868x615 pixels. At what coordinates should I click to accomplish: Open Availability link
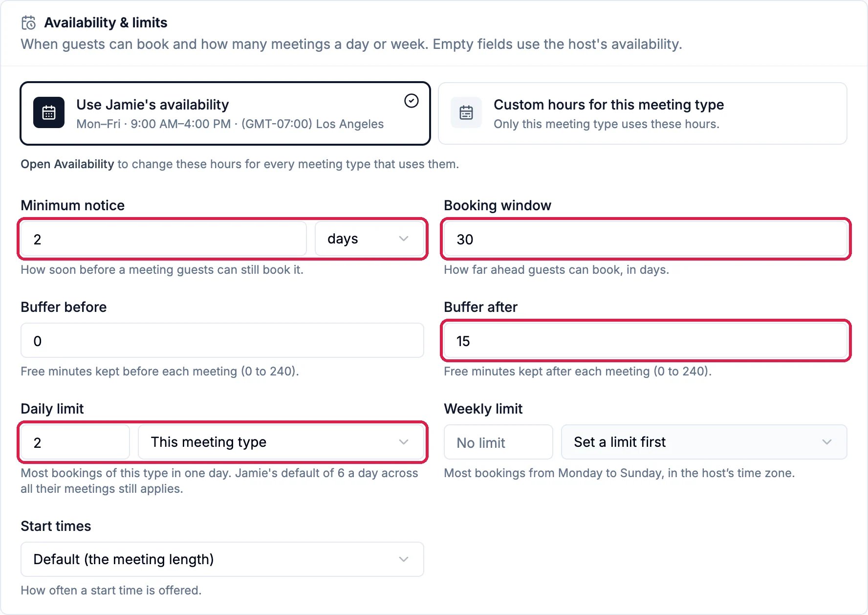pos(67,164)
